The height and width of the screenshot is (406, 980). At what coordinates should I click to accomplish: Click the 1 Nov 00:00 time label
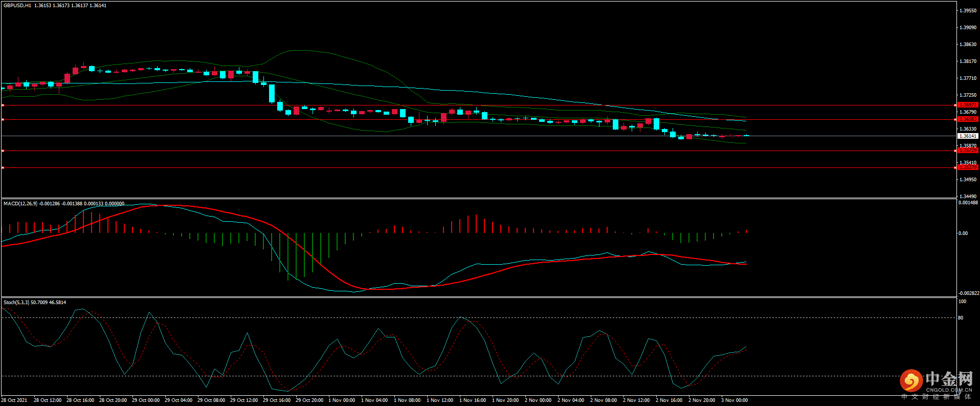tap(342, 400)
